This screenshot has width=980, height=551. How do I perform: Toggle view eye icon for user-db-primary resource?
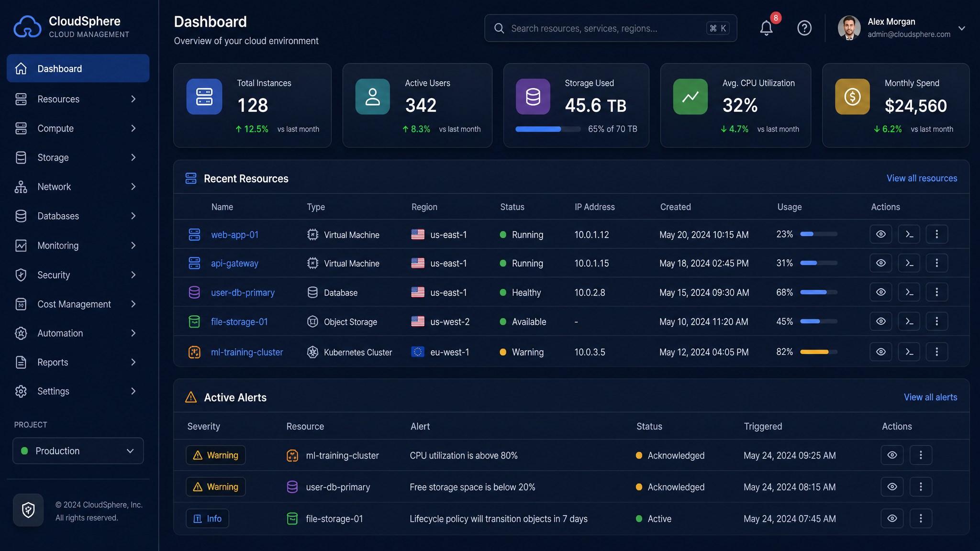[881, 292]
